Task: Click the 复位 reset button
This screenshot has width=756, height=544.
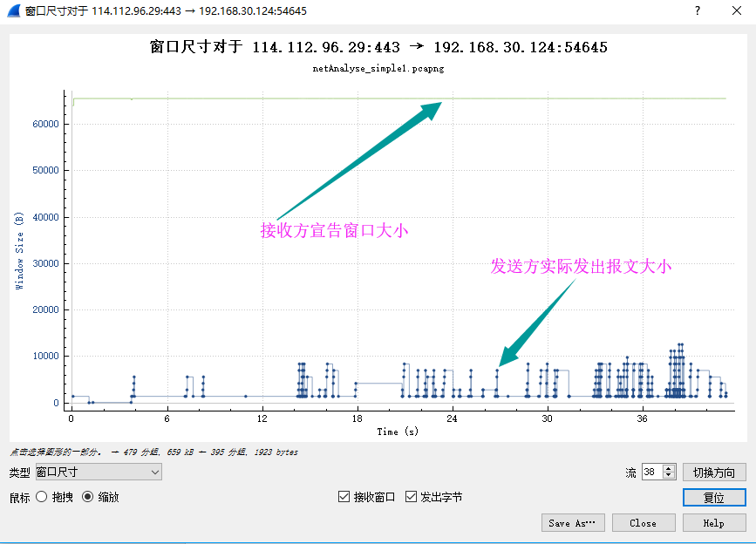Action: point(714,497)
